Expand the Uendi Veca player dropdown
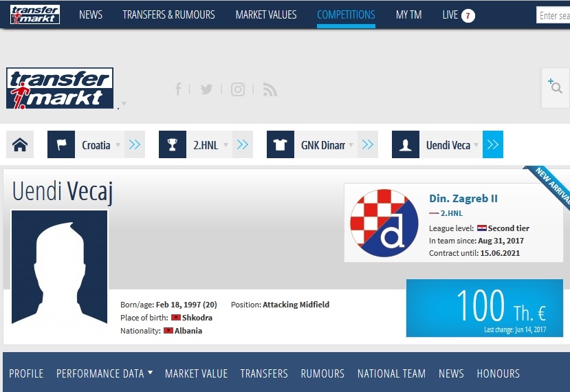This screenshot has height=392, width=570. point(476,144)
